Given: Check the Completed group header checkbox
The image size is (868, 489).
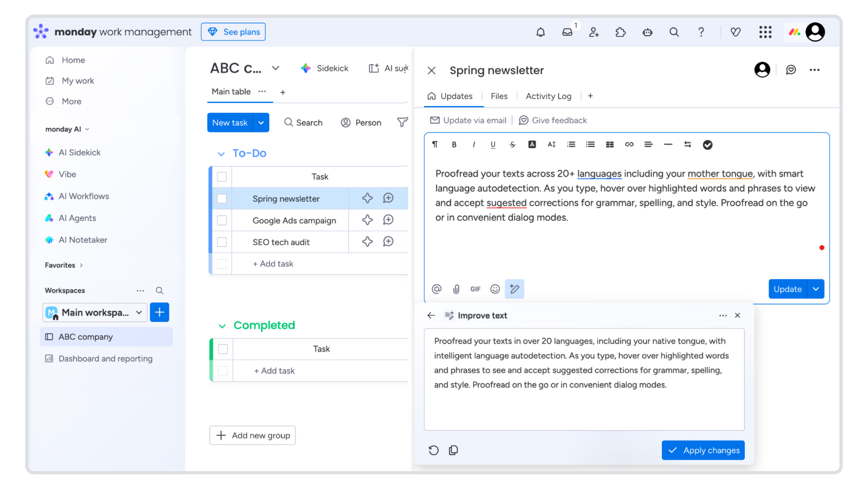Looking at the screenshot, I should [x=223, y=349].
